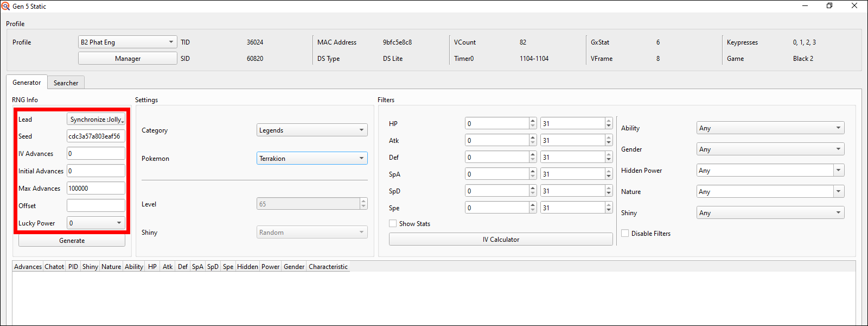The height and width of the screenshot is (326, 868).
Task: Click the Max Advances field
Action: [x=96, y=188]
